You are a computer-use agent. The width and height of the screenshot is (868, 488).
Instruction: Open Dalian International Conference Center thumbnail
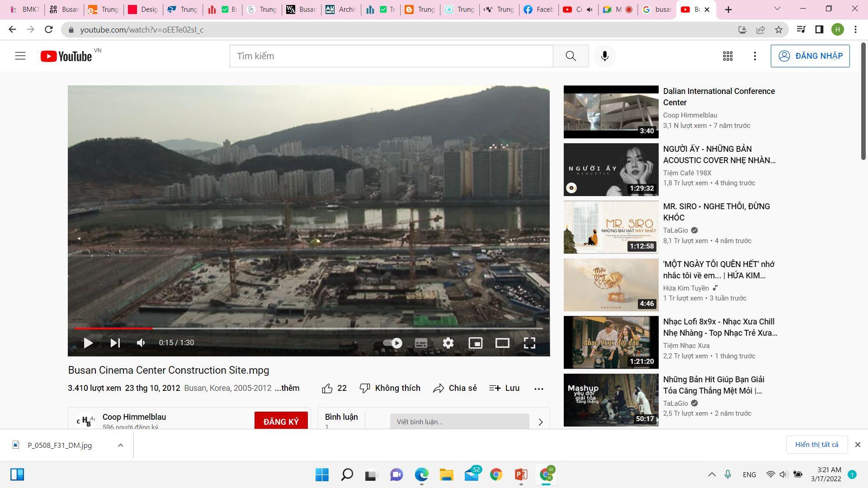coord(611,112)
